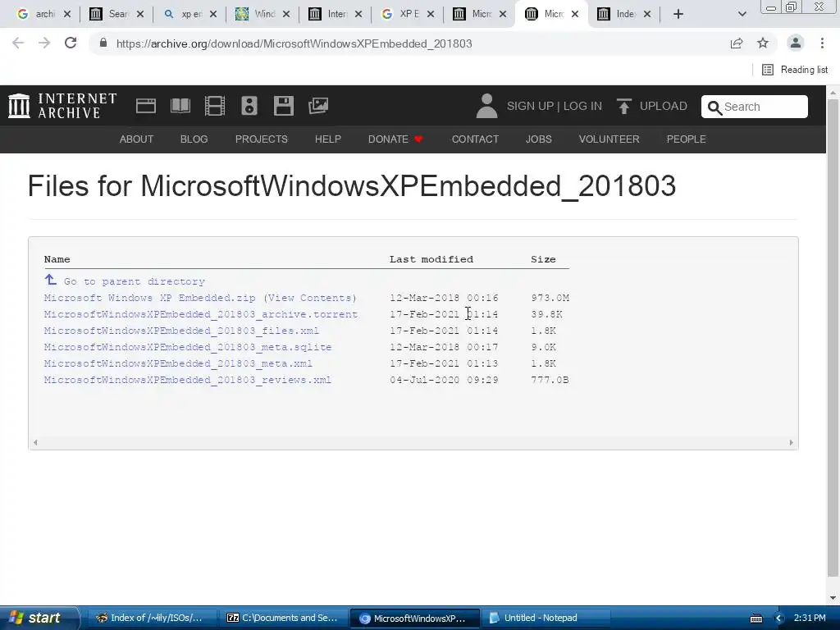
Task: Close the 'Wind' tab
Action: tap(286, 14)
